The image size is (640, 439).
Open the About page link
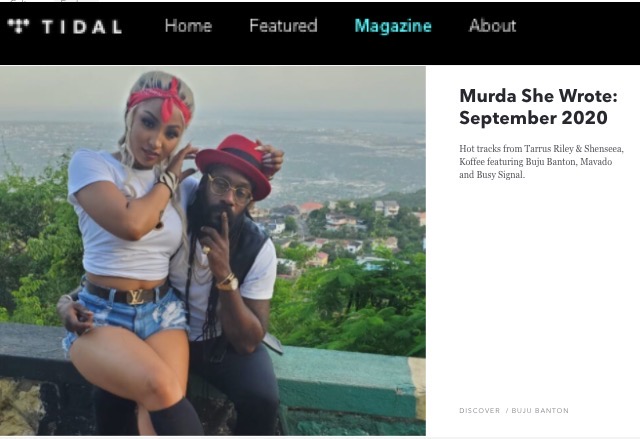coord(492,26)
